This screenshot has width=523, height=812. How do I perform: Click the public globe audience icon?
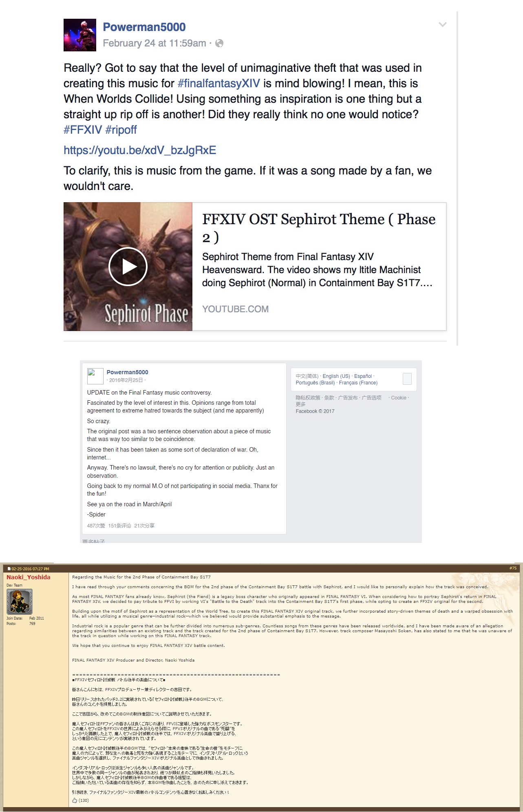click(219, 43)
